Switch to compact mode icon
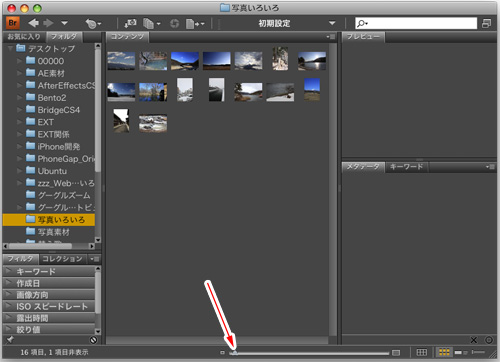The height and width of the screenshot is (362, 500). (486, 23)
